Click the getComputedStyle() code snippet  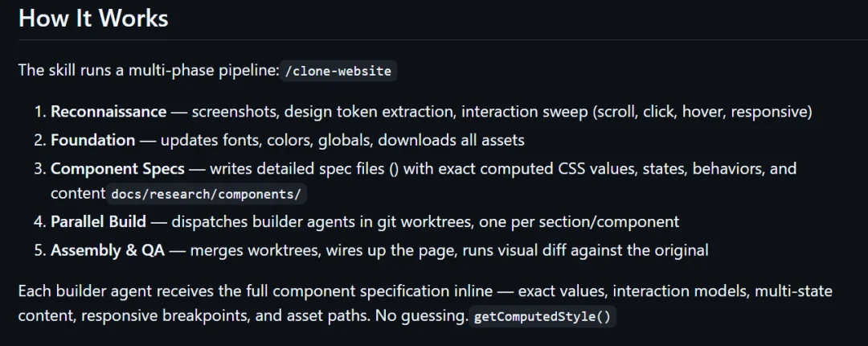(542, 318)
